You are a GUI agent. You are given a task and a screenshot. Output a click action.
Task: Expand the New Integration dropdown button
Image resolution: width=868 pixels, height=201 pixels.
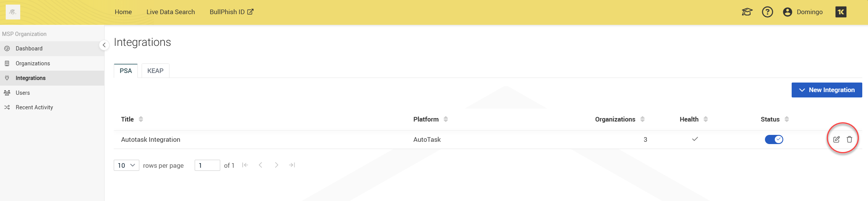pyautogui.click(x=826, y=90)
